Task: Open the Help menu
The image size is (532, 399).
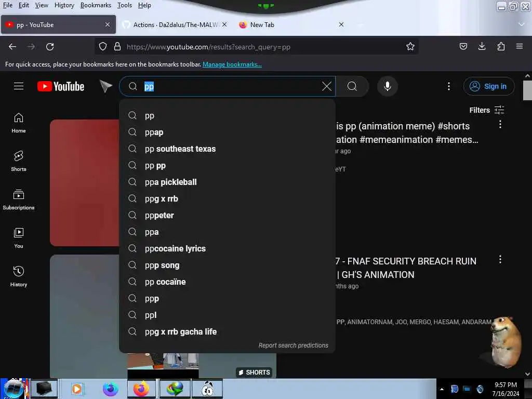Action: pos(144,5)
